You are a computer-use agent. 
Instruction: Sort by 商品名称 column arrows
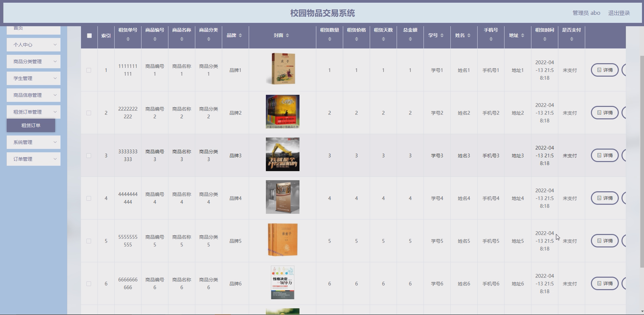coord(182,39)
